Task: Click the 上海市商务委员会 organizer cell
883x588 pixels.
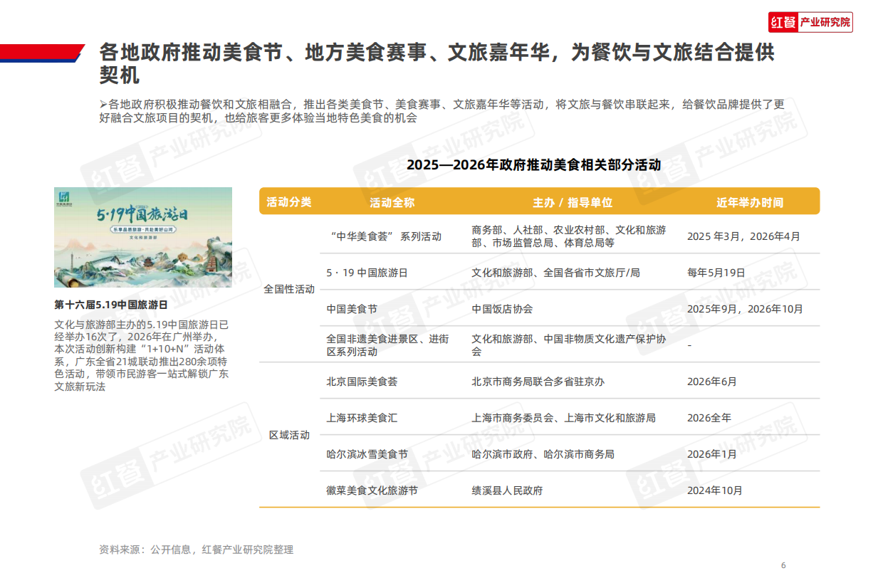Action: click(x=563, y=418)
